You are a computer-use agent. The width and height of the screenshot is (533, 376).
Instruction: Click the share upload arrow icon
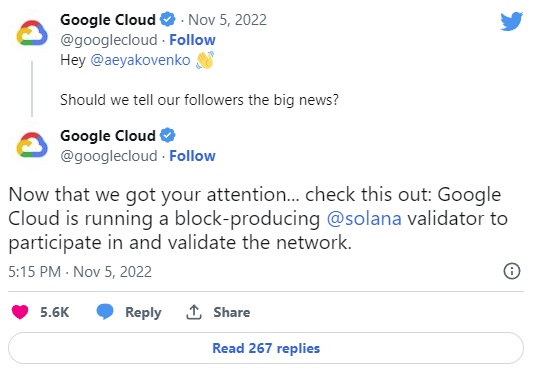click(x=194, y=312)
